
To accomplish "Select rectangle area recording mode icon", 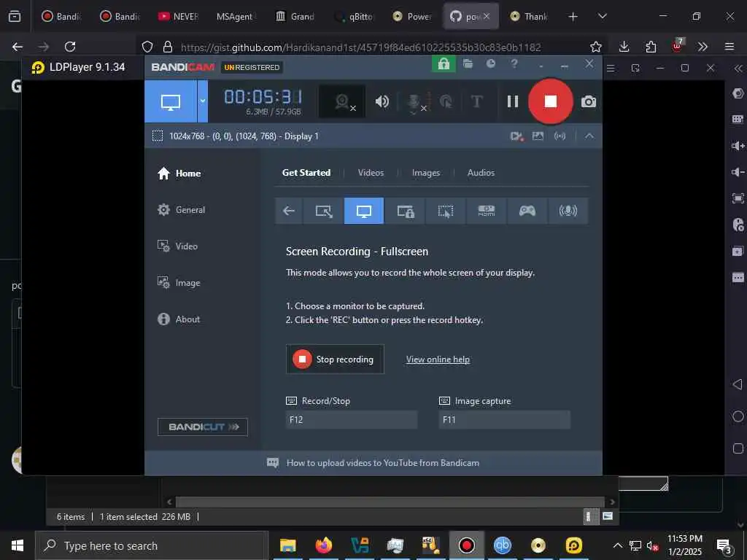I will (324, 211).
